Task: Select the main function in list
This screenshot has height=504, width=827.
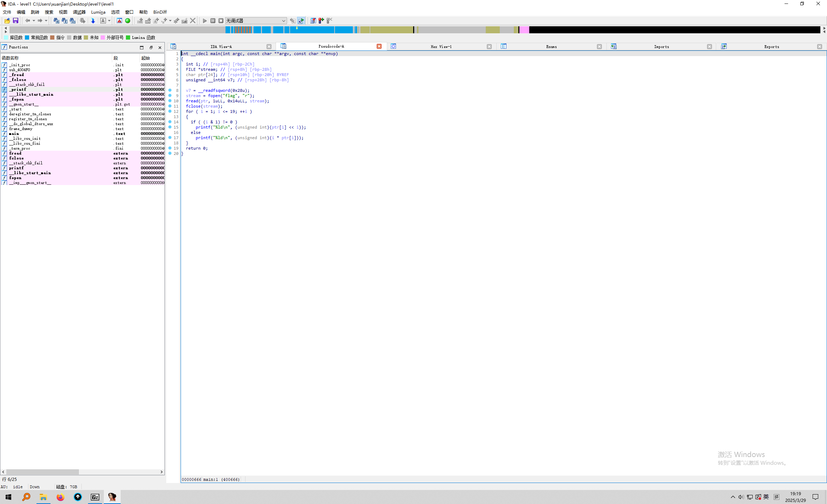Action: (14, 134)
